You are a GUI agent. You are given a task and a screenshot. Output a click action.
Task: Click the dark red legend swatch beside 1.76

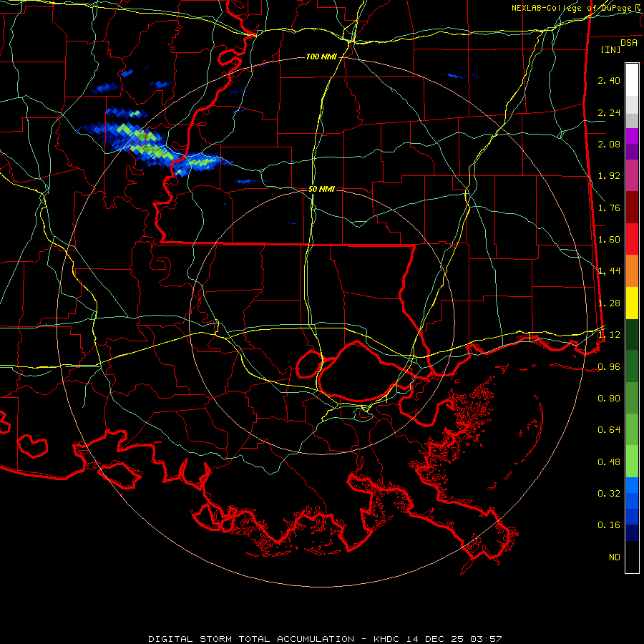pyautogui.click(x=632, y=208)
